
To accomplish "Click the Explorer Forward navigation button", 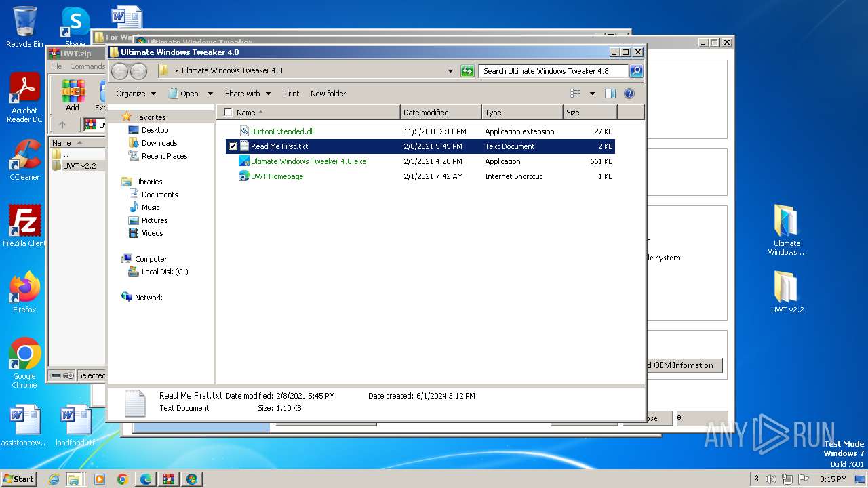I will tap(138, 71).
